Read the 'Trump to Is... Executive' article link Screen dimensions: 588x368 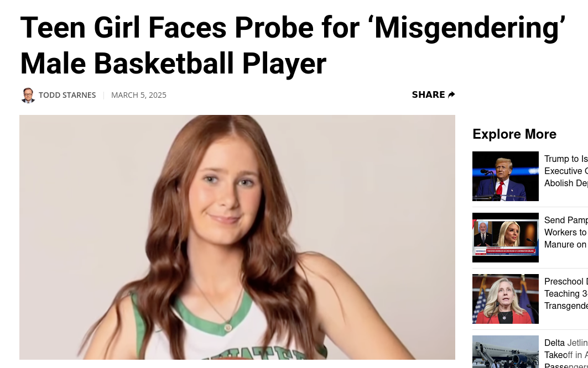[x=566, y=171]
